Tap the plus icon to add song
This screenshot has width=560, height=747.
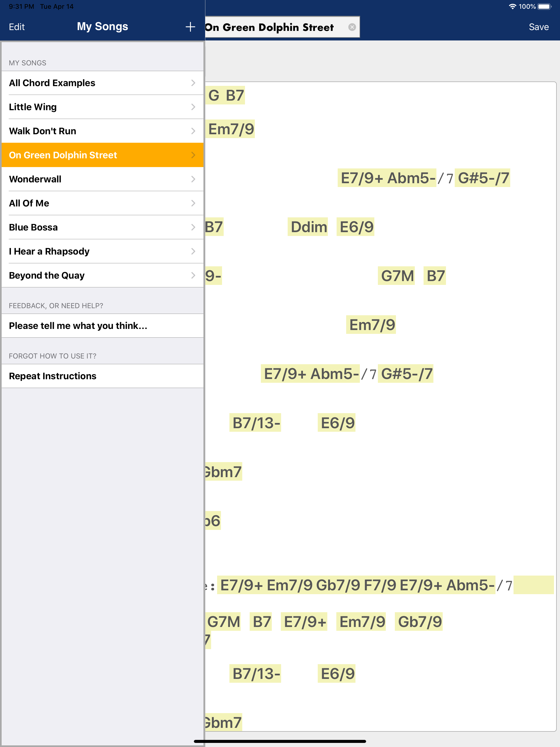pos(190,27)
